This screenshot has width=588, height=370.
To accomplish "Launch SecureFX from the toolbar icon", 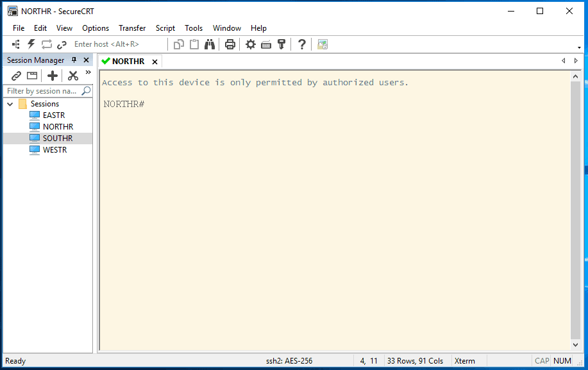I will pyautogui.click(x=322, y=44).
